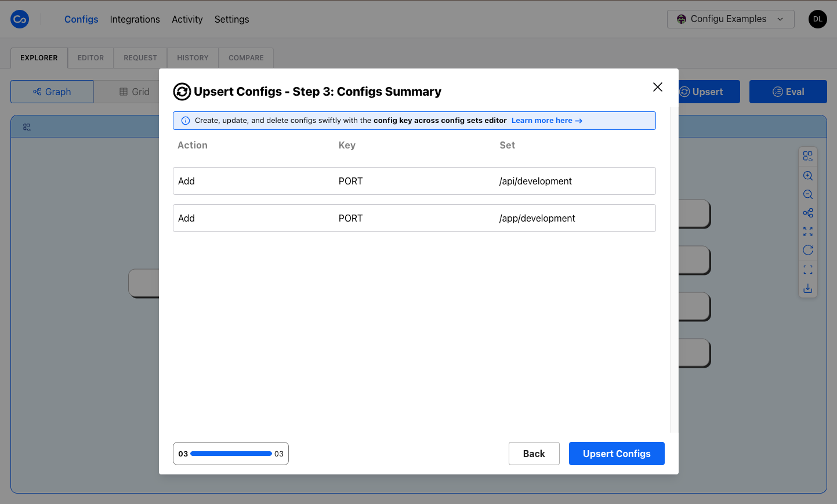Select the Graph view toggle
The width and height of the screenshot is (837, 504).
tap(52, 92)
